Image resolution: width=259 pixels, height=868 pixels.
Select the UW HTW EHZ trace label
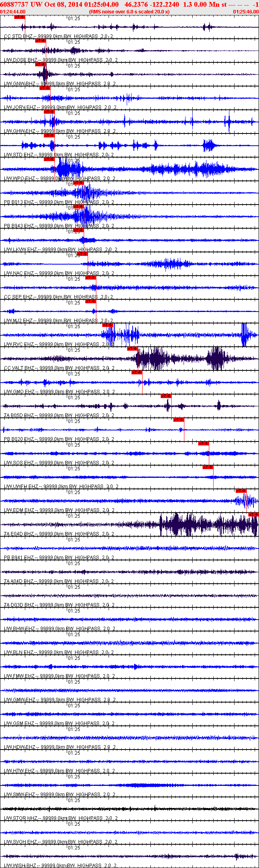pyautogui.click(x=60, y=771)
